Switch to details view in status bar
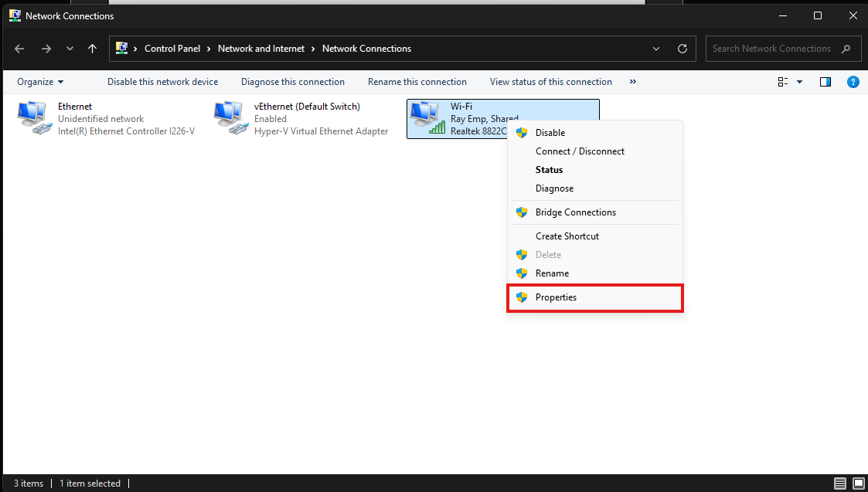Viewport: 868px width, 492px height. coord(839,484)
